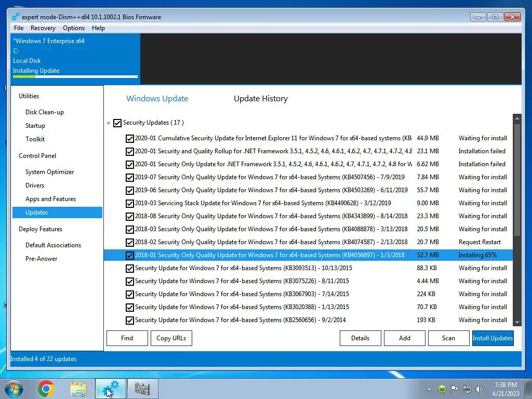Switch to Update History tab
This screenshot has height=399, width=532.
tap(261, 98)
